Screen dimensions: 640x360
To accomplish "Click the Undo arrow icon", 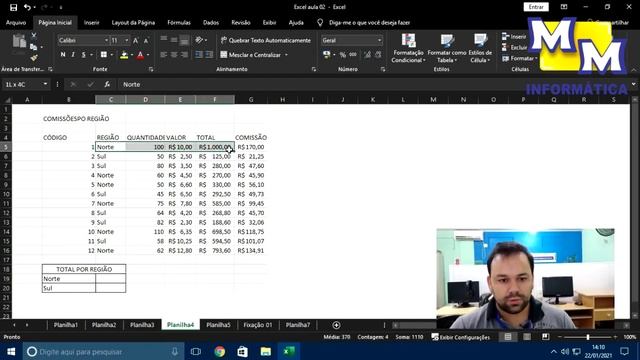I will point(27,7).
